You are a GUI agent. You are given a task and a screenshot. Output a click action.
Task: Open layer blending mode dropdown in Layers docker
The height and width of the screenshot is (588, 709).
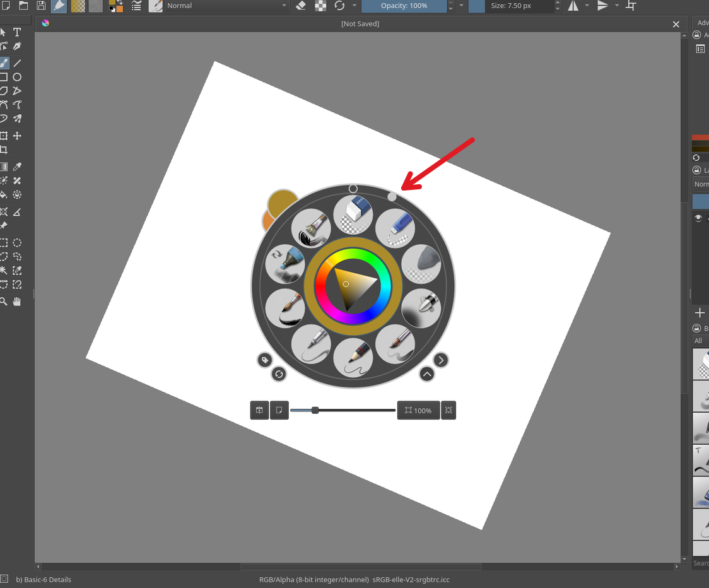[x=700, y=184]
